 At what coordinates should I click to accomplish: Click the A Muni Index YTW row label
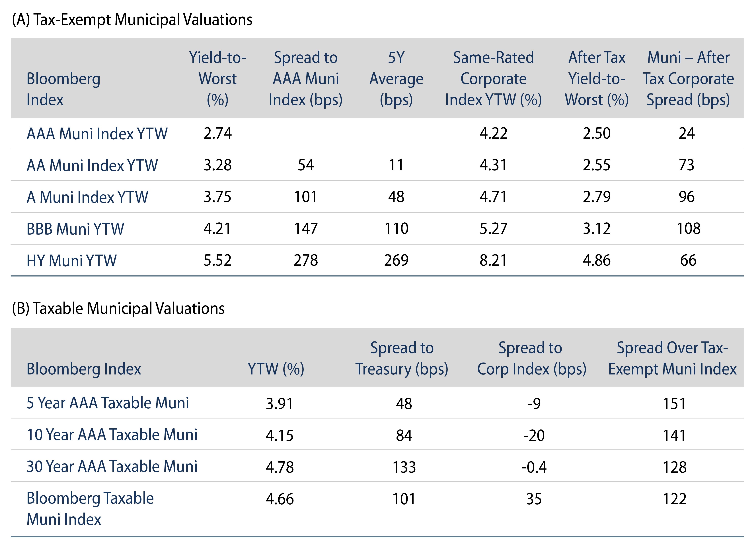(x=87, y=197)
